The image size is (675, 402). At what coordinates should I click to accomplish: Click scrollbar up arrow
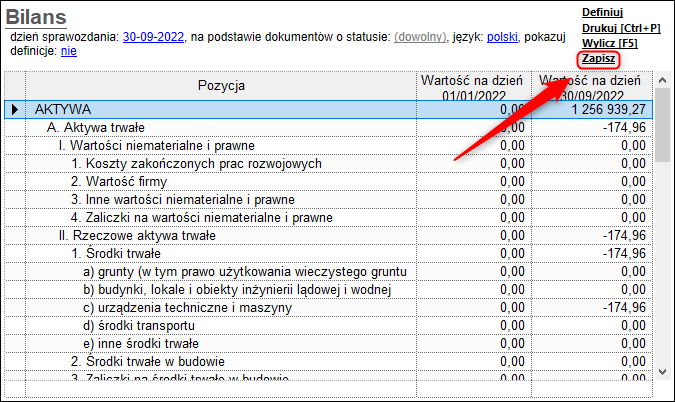pyautogui.click(x=663, y=80)
